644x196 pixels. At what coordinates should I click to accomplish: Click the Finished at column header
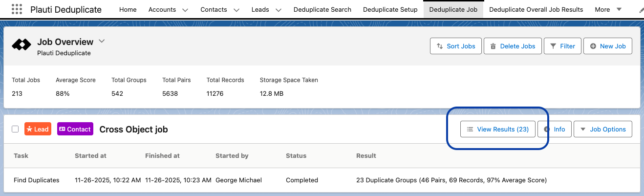pos(162,155)
